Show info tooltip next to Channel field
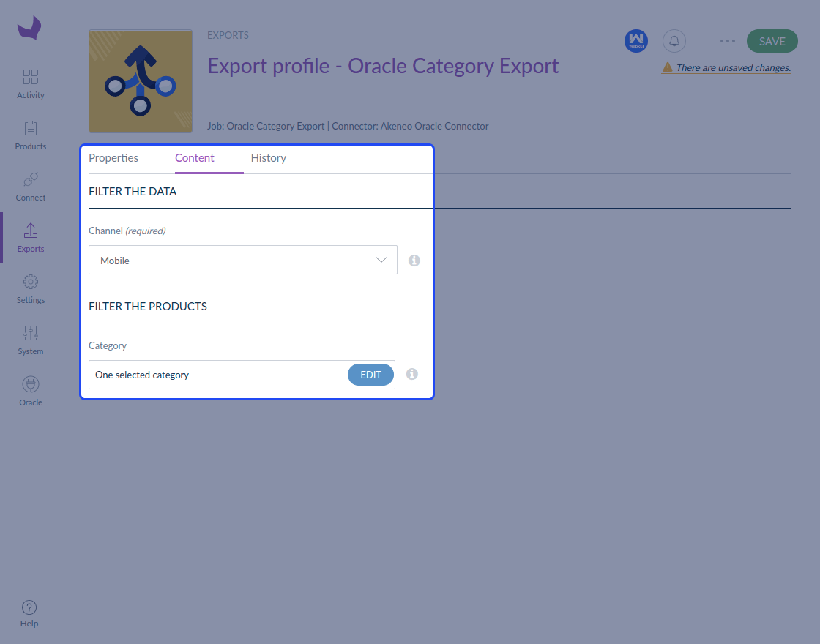 [x=414, y=261]
